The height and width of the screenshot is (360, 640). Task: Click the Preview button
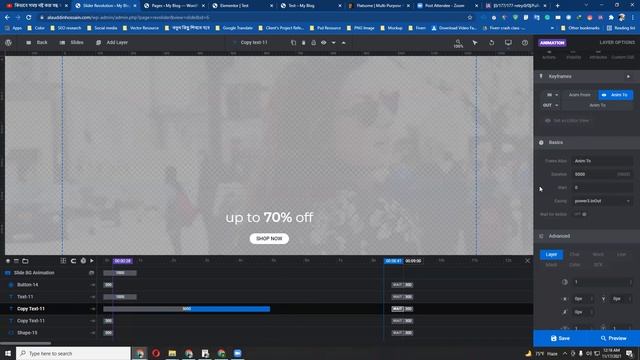pyautogui.click(x=613, y=338)
